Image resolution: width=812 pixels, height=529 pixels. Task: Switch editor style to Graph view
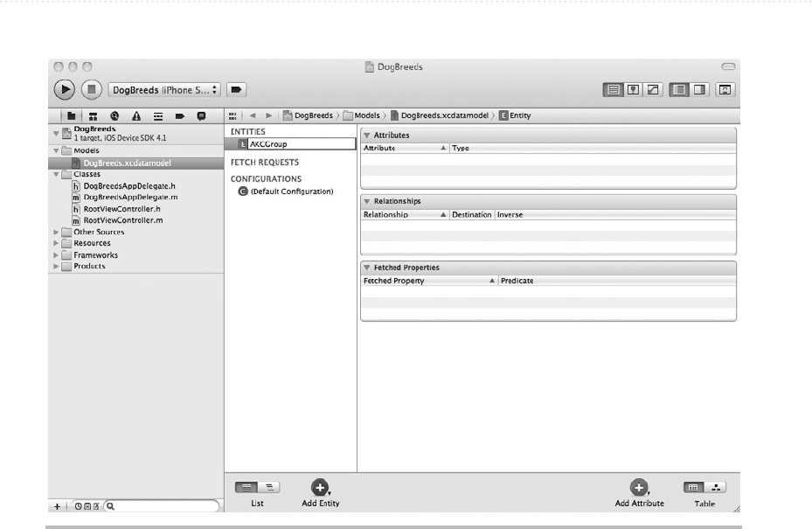(716, 488)
